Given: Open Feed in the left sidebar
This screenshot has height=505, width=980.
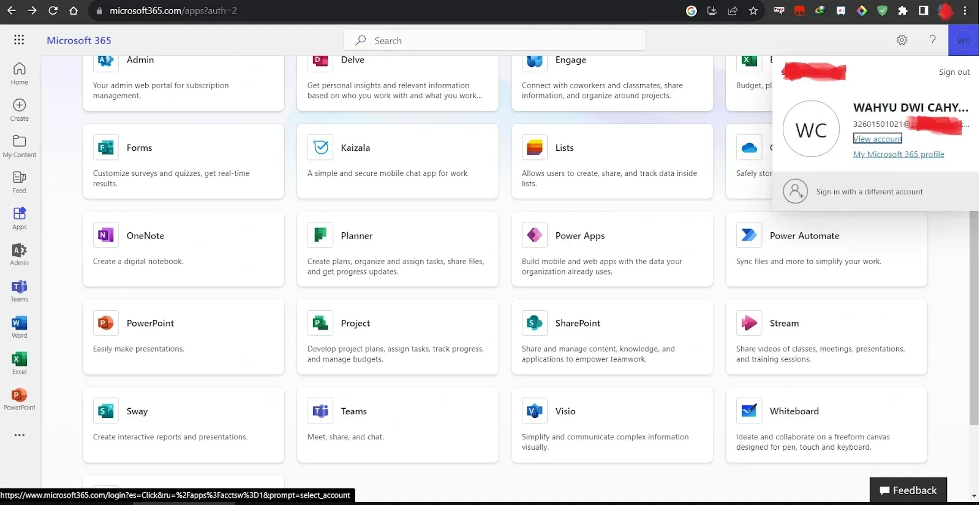Looking at the screenshot, I should pyautogui.click(x=20, y=182).
